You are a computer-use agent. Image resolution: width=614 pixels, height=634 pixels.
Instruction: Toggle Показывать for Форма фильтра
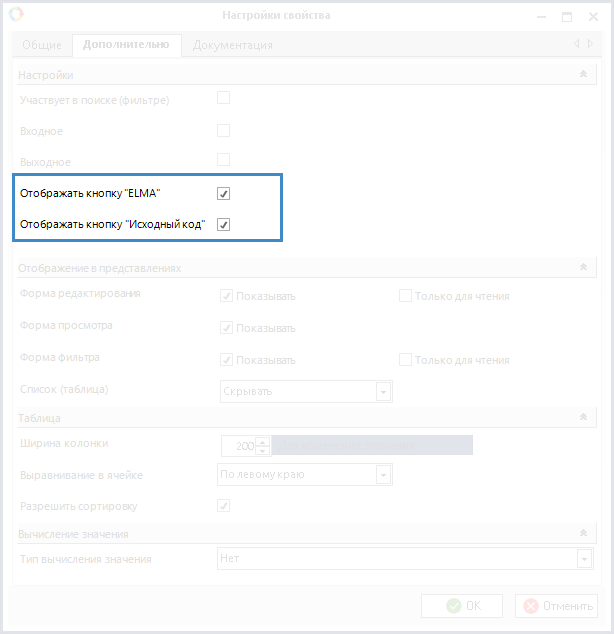click(226, 359)
